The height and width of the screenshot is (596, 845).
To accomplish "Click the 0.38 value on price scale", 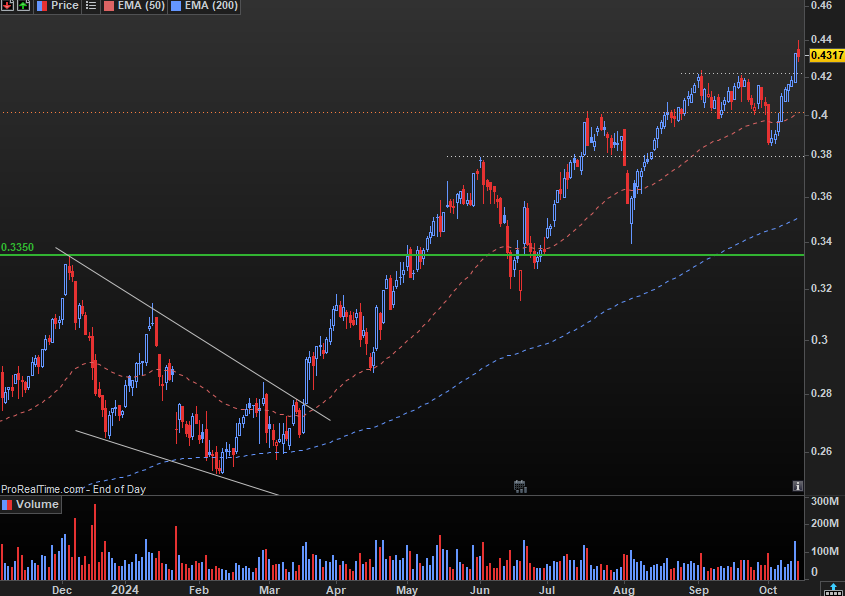I will click(820, 155).
